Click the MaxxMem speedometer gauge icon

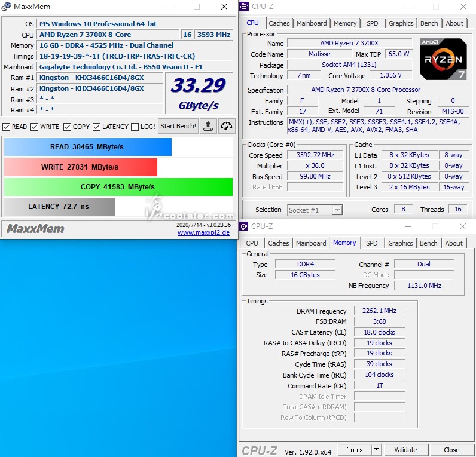pos(227,126)
